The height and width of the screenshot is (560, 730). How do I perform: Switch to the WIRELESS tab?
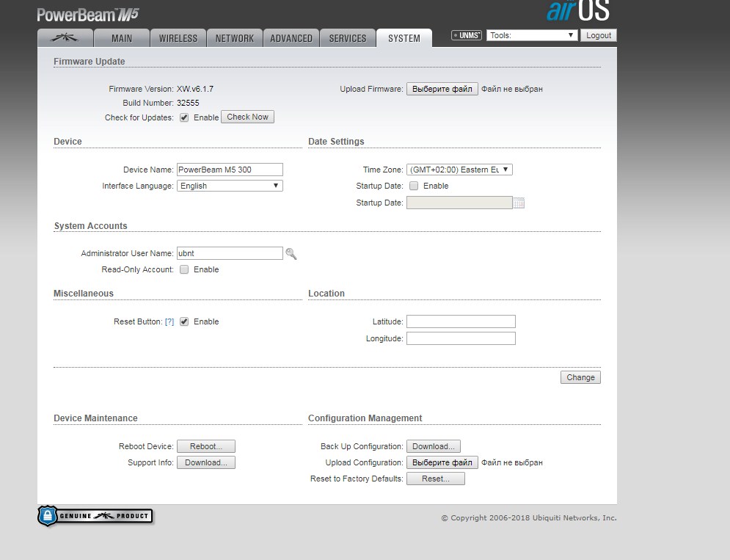coord(178,38)
